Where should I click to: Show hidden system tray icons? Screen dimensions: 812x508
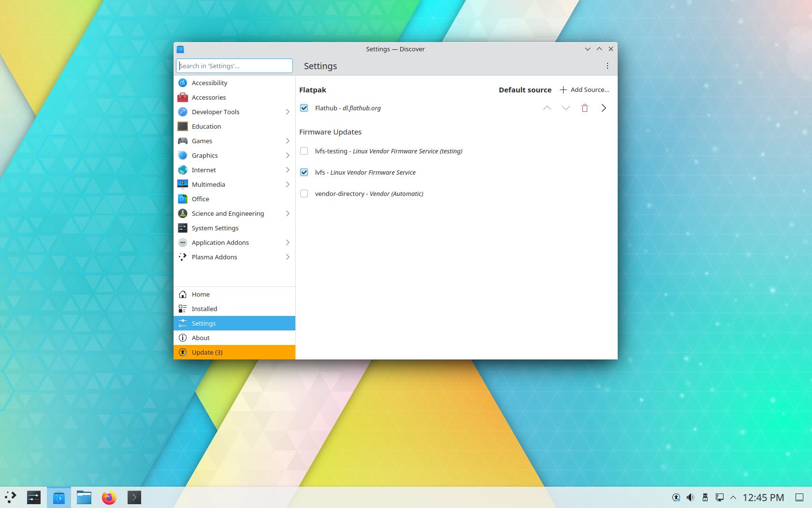pos(733,497)
